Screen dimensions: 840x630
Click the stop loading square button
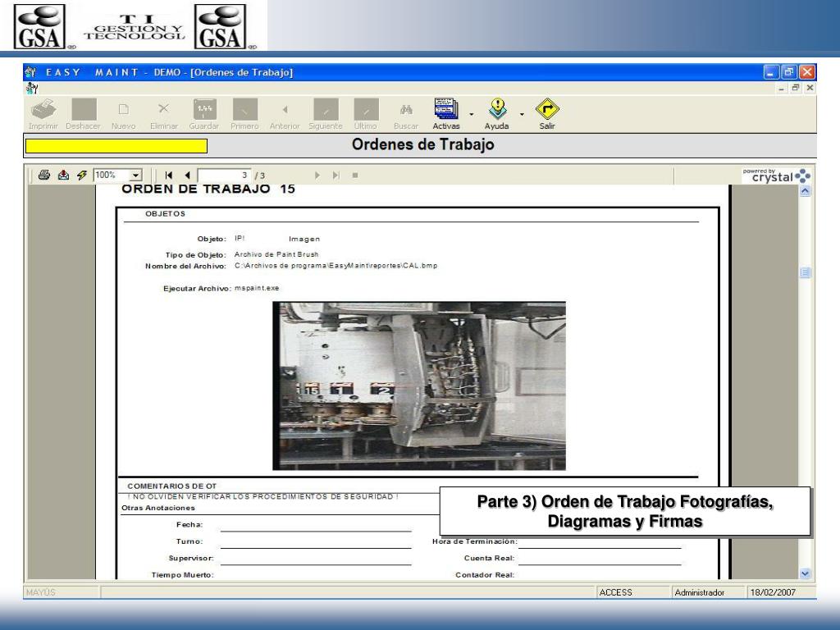pyautogui.click(x=355, y=176)
